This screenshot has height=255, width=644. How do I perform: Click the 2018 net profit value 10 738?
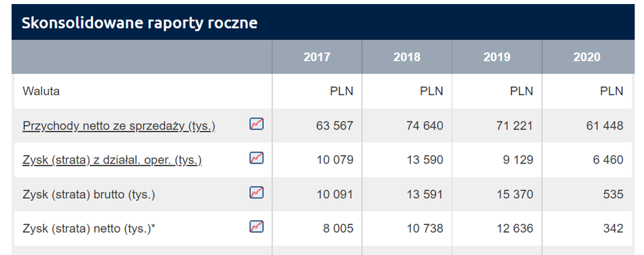coord(425,228)
